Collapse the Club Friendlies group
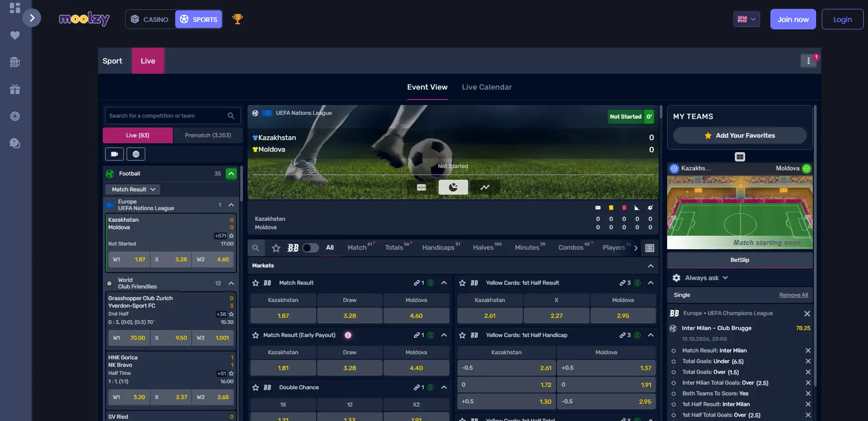Viewport: 868px width, 421px height. 231,283
